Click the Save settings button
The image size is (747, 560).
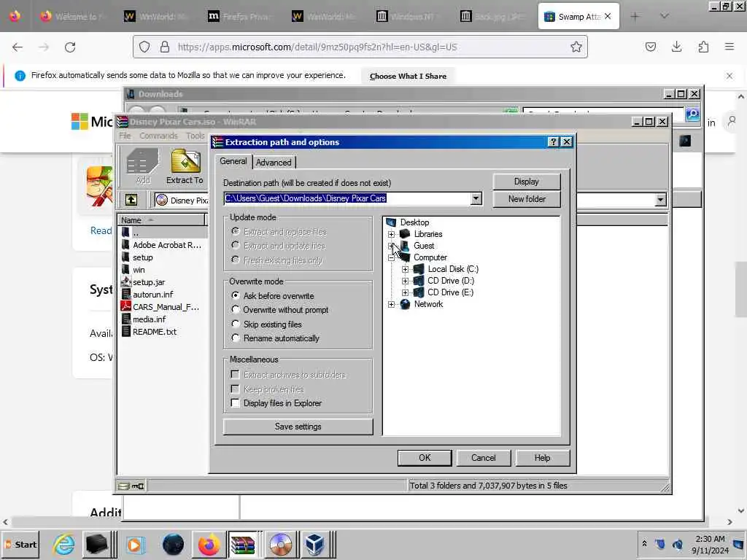[298, 427]
